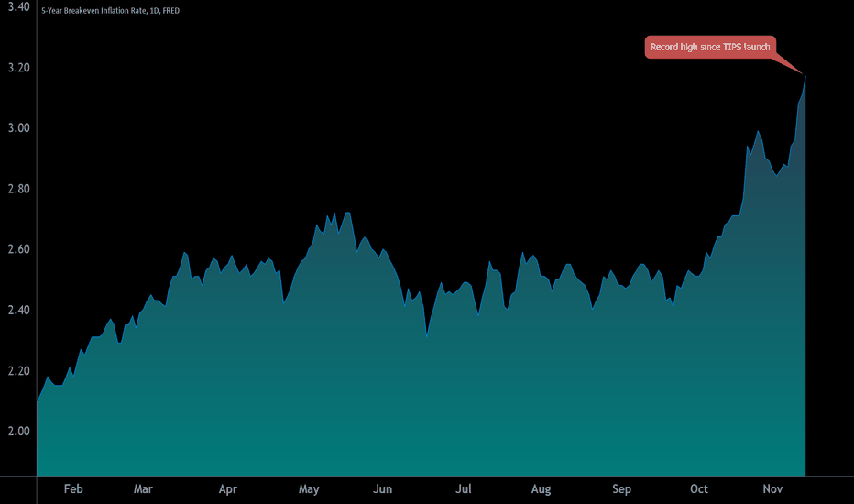Click the Mar label on time axis
854x504 pixels.
pos(143,488)
